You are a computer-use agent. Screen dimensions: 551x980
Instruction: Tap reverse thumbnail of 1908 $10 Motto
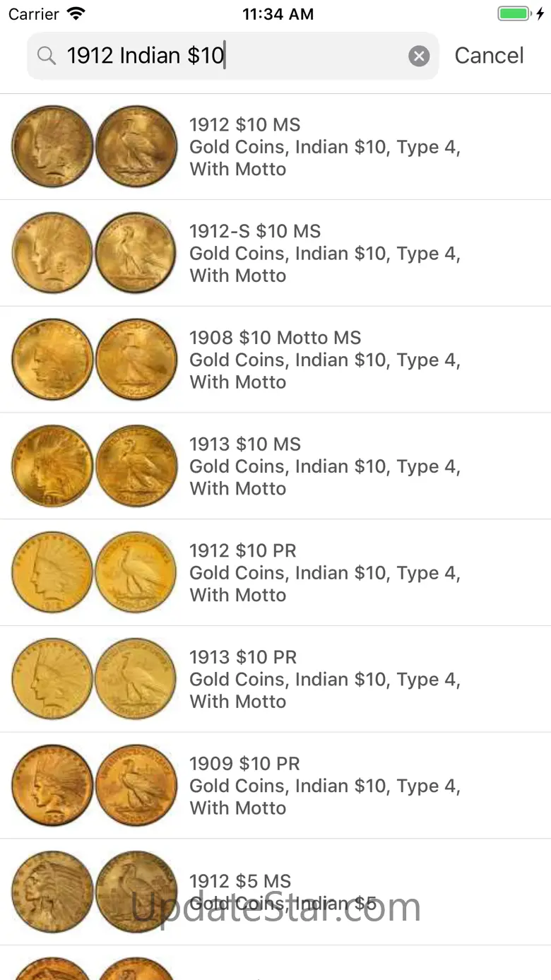(x=136, y=360)
